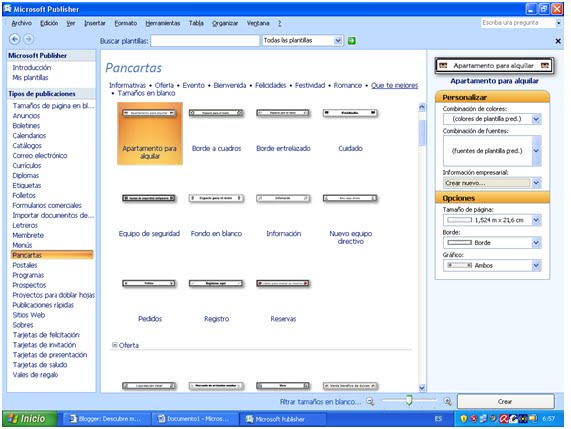Click the template list scroll down arrow
571x429 pixels.
422,388
